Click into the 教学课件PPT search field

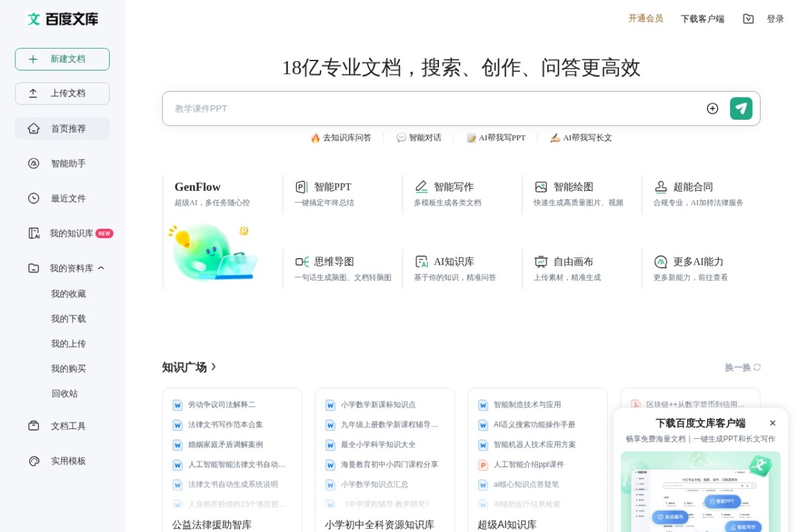coord(432,108)
